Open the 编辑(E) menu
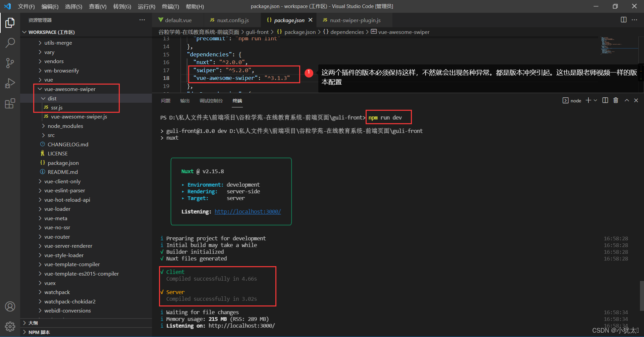This screenshot has height=337, width=644. 50,6
